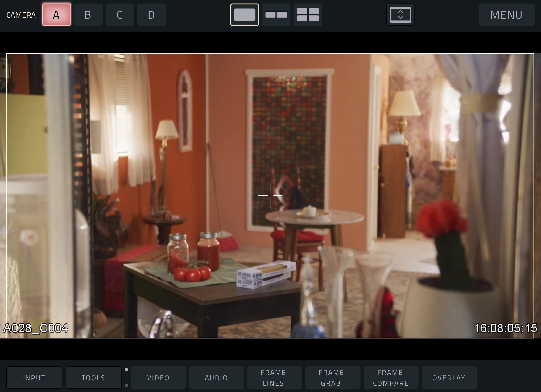Open the MENU
The height and width of the screenshot is (392, 541).
coord(506,15)
